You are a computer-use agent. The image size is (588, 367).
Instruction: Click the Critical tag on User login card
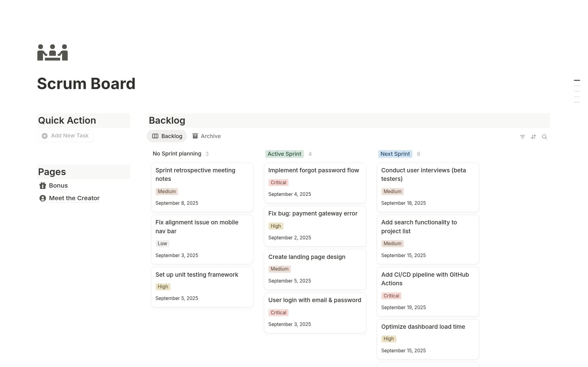click(x=278, y=313)
